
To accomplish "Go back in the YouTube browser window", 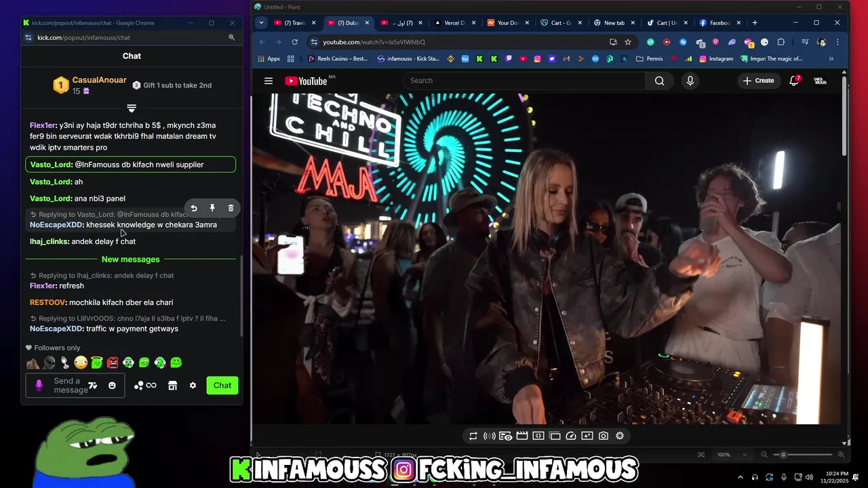I will (x=262, y=42).
